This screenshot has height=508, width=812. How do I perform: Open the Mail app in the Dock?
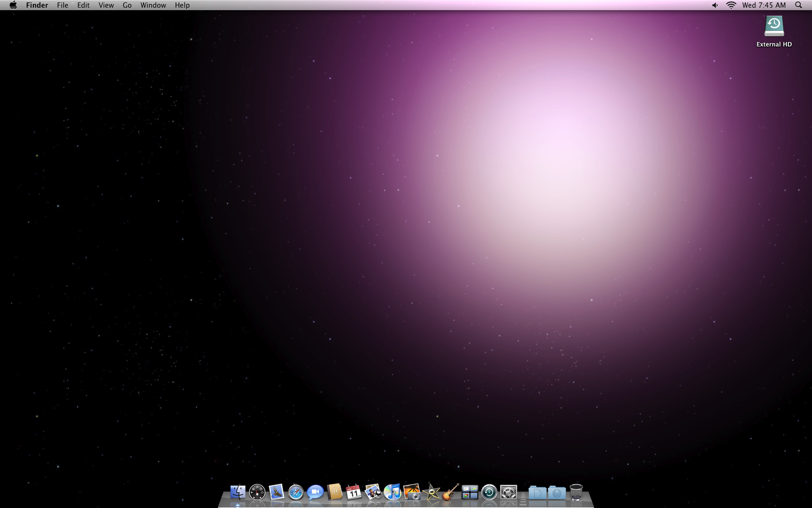point(276,493)
